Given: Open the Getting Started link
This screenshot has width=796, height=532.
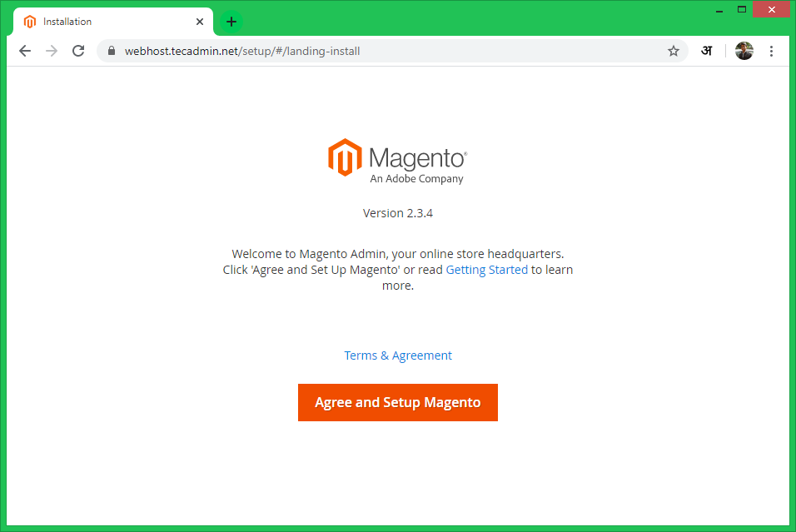Looking at the screenshot, I should tap(486, 270).
